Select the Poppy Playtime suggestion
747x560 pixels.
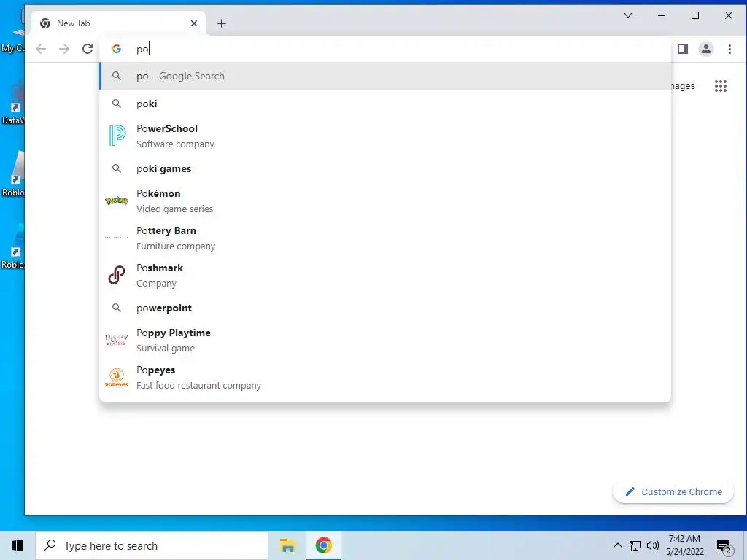click(385, 340)
